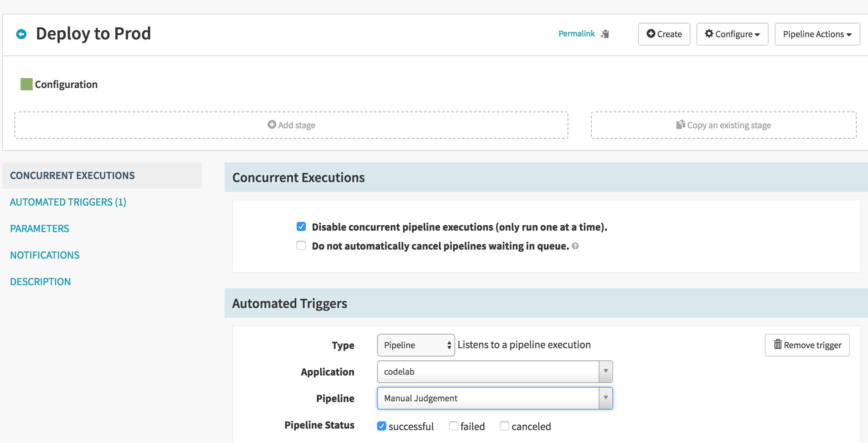Image resolution: width=868 pixels, height=443 pixels.
Task: Expand the Application dropdown showing codelab
Action: point(495,372)
